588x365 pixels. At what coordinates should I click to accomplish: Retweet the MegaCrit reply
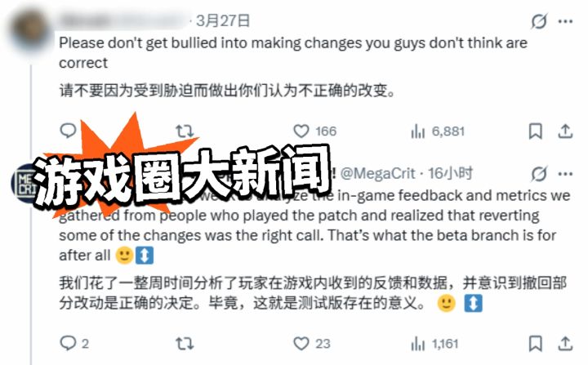click(x=185, y=343)
